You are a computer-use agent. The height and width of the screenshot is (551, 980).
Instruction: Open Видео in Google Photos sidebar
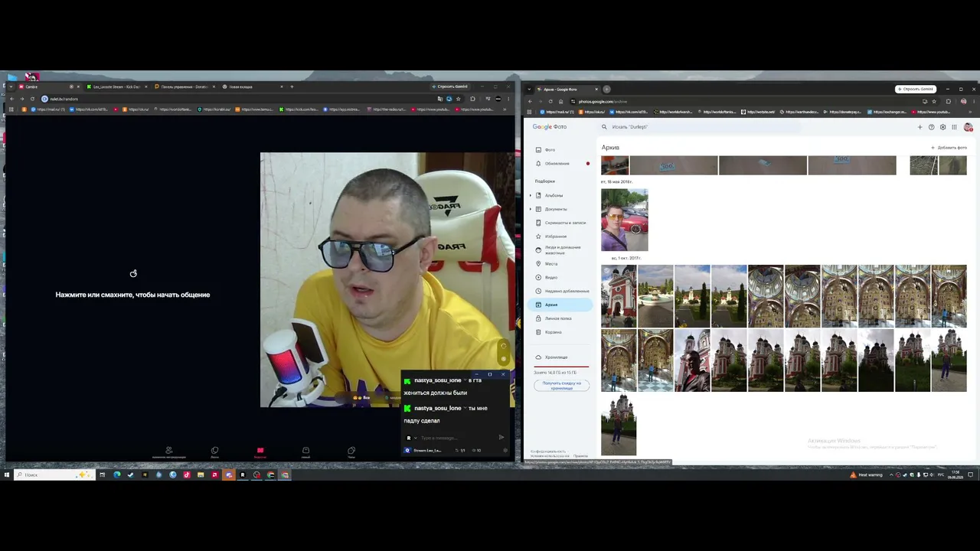pos(560,278)
